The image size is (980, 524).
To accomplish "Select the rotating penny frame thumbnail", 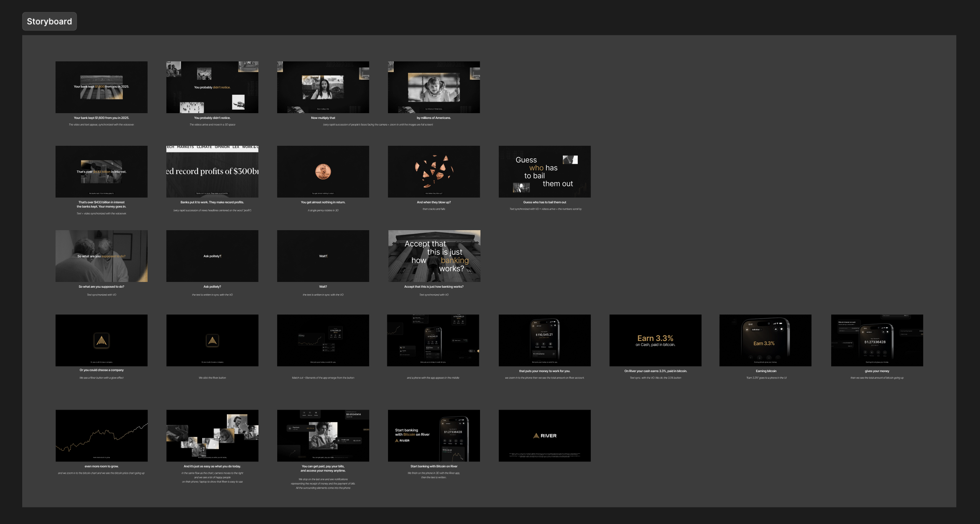I will 323,171.
